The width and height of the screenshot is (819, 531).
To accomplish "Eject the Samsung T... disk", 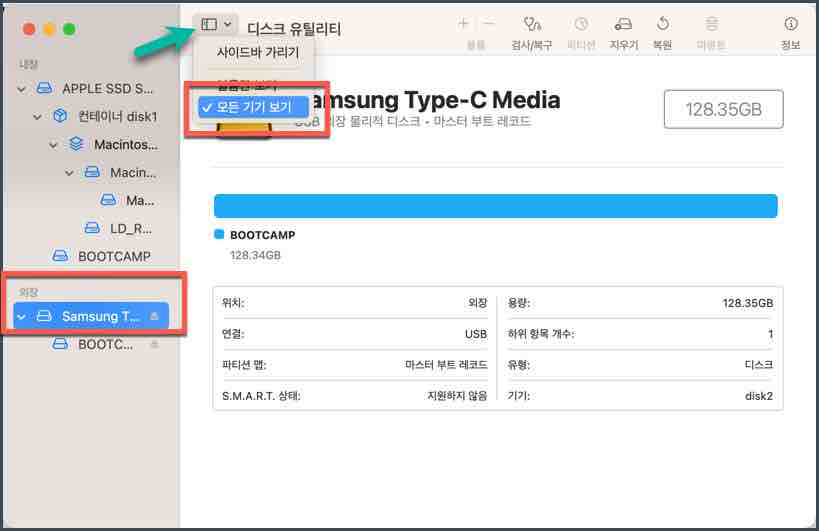I will point(154,316).
